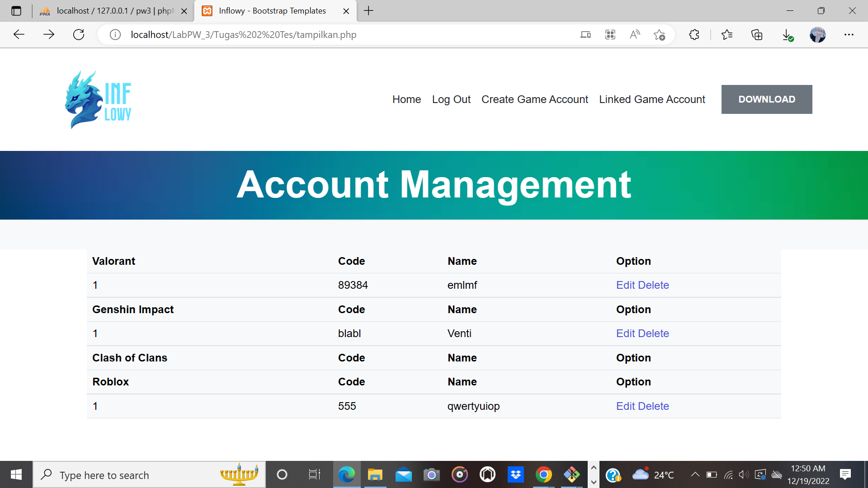Open the site information icon
Screen dimensions: 868x488
click(x=115, y=35)
